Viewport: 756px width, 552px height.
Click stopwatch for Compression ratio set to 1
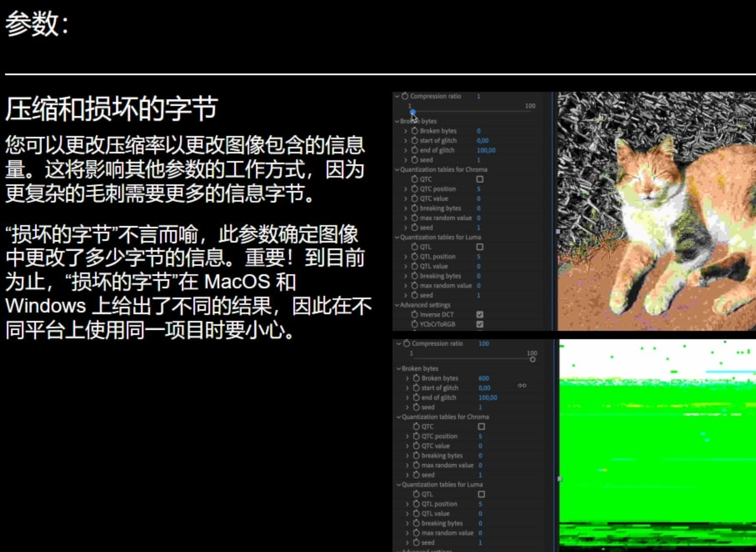pos(405,96)
